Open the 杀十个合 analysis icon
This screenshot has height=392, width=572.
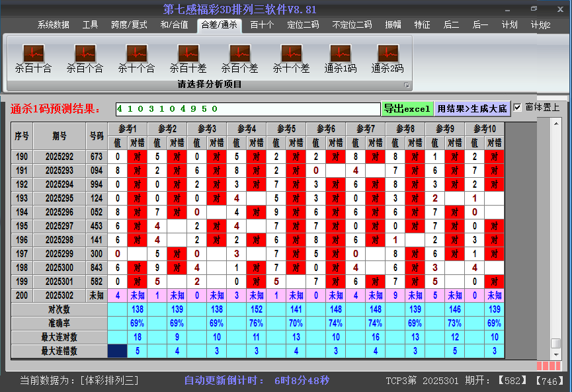click(x=136, y=54)
